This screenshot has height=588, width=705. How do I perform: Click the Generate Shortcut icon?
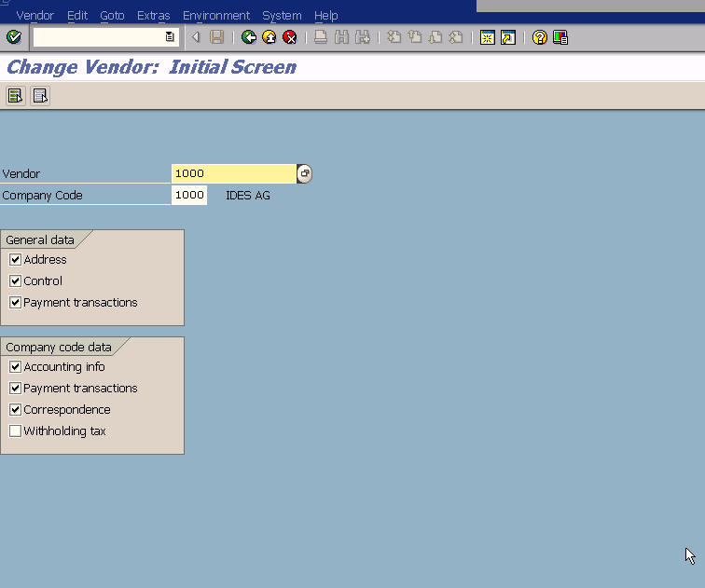pos(508,37)
